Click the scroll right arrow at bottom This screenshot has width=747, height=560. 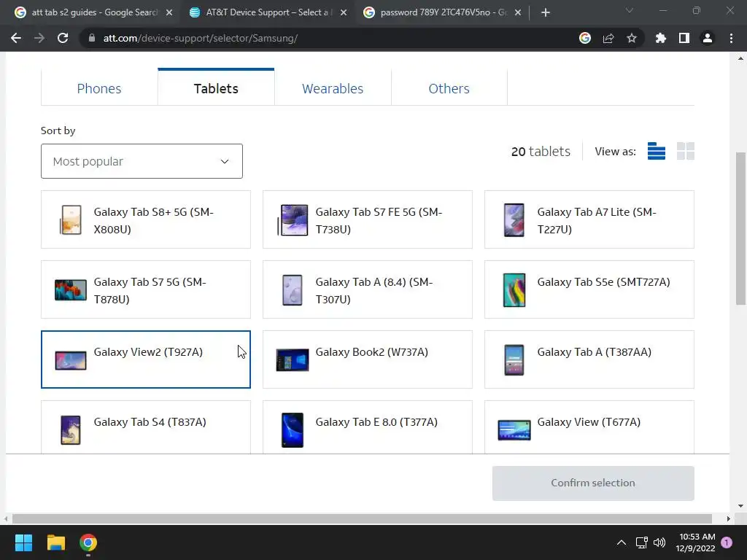click(729, 518)
